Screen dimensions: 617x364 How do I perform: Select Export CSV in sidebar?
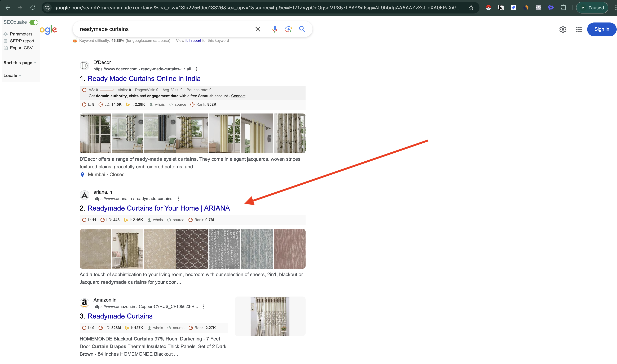point(21,48)
